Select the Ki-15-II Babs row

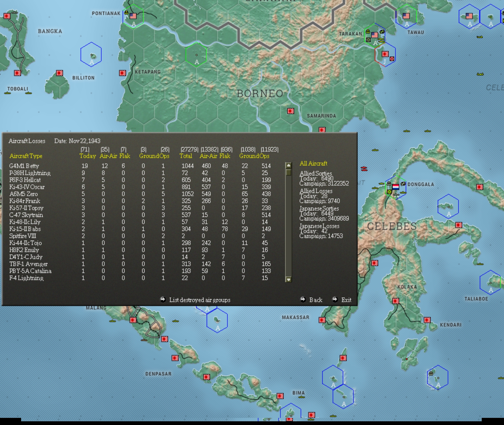pyautogui.click(x=140, y=229)
